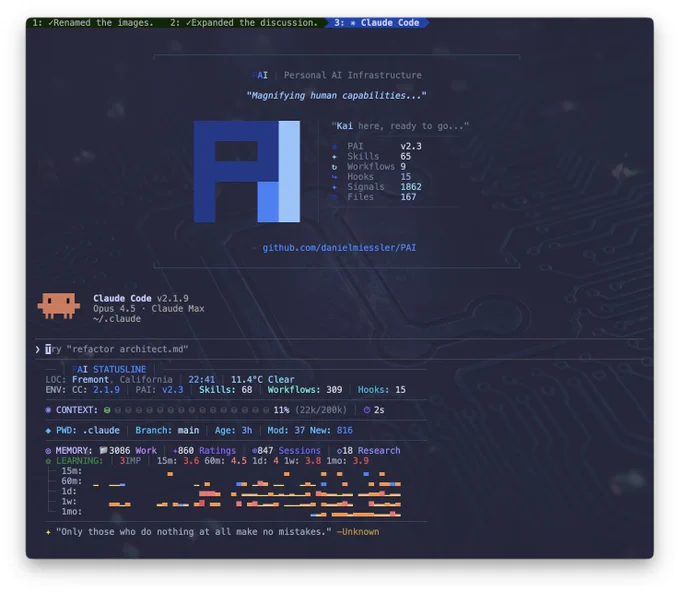The height and width of the screenshot is (593, 680).
Task: Click the MEMORY circle icon
Action: (48, 451)
